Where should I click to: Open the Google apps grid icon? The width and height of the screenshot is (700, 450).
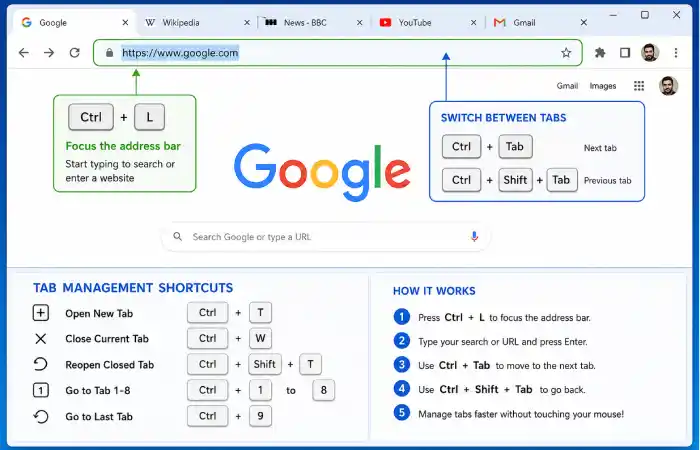point(639,86)
